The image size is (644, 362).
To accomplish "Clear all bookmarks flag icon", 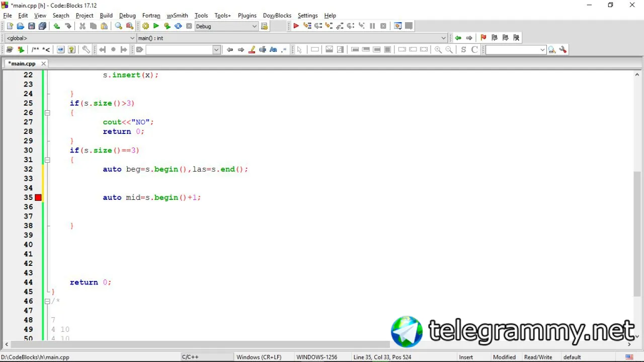I will pos(516,38).
